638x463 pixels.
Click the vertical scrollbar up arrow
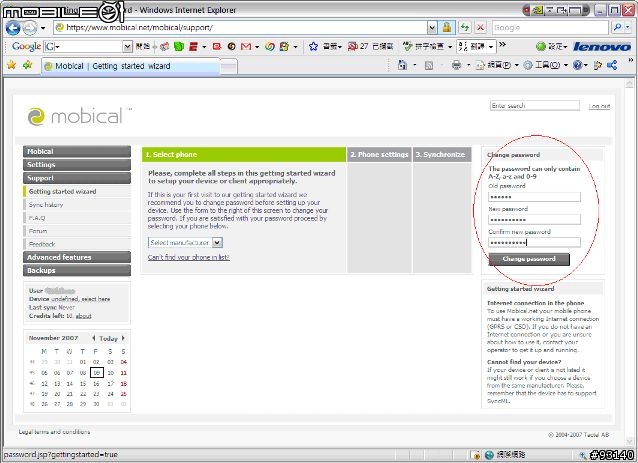(x=629, y=84)
